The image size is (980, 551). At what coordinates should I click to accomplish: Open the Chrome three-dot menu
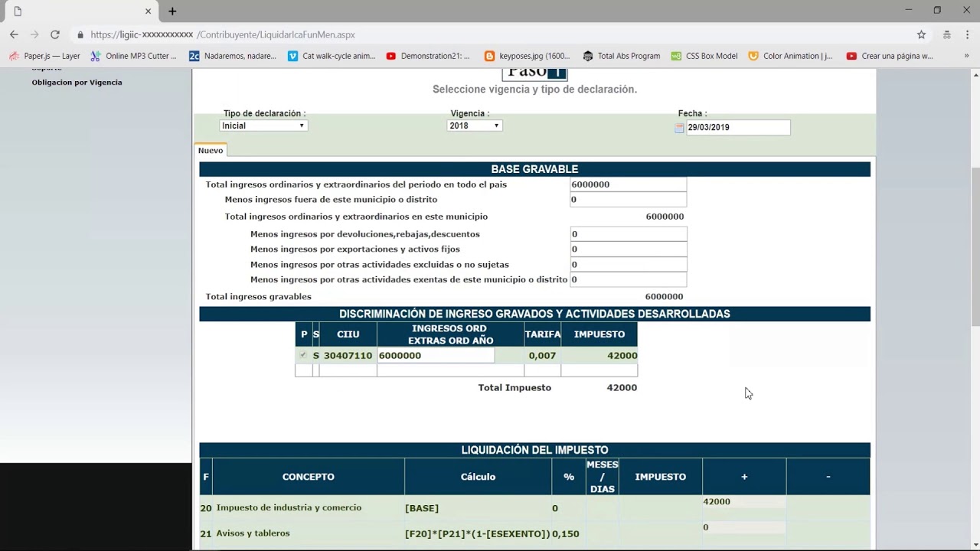969,34
